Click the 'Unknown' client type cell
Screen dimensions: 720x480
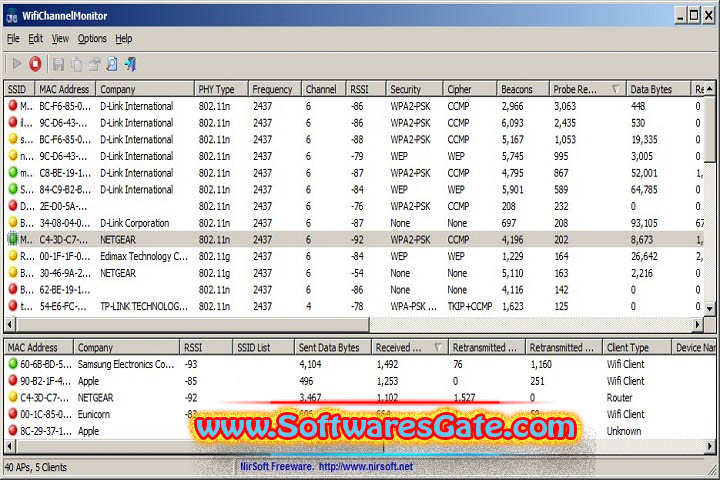click(x=624, y=431)
